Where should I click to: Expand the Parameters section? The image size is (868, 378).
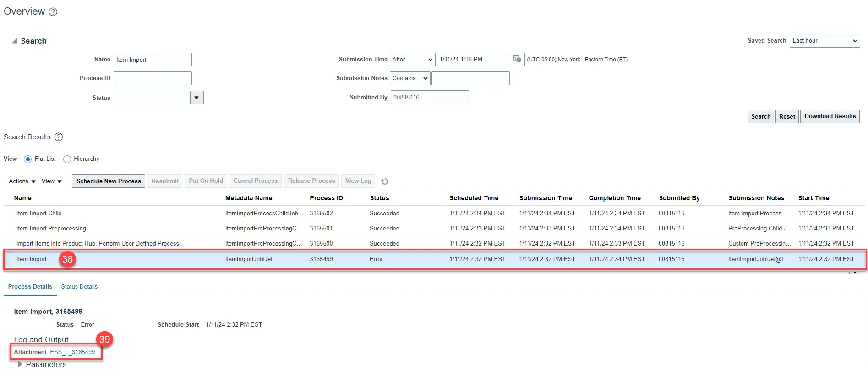pos(20,364)
